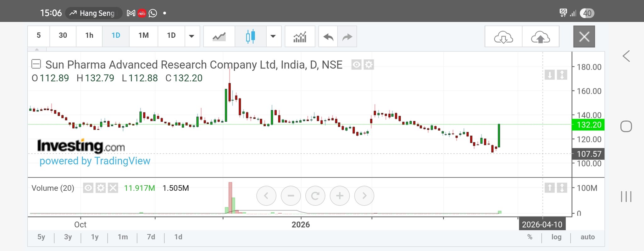Select the line chart style icon
Image resolution: width=644 pixels, height=251 pixels.
(x=219, y=36)
